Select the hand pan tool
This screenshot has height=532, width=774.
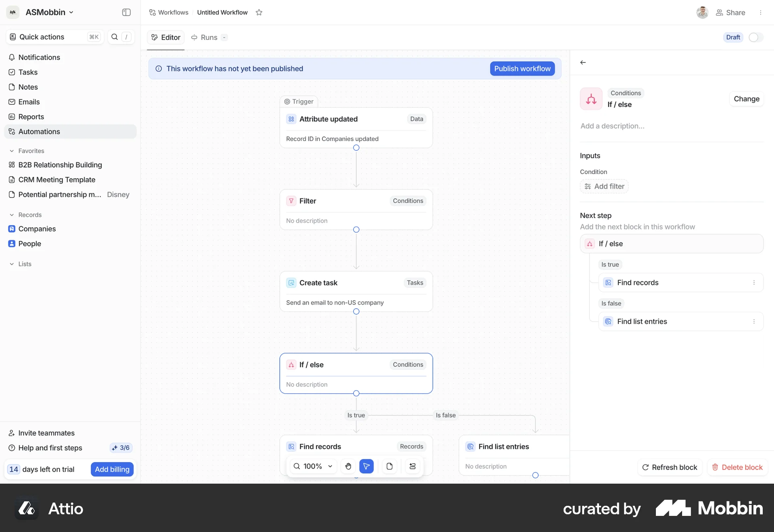point(348,466)
